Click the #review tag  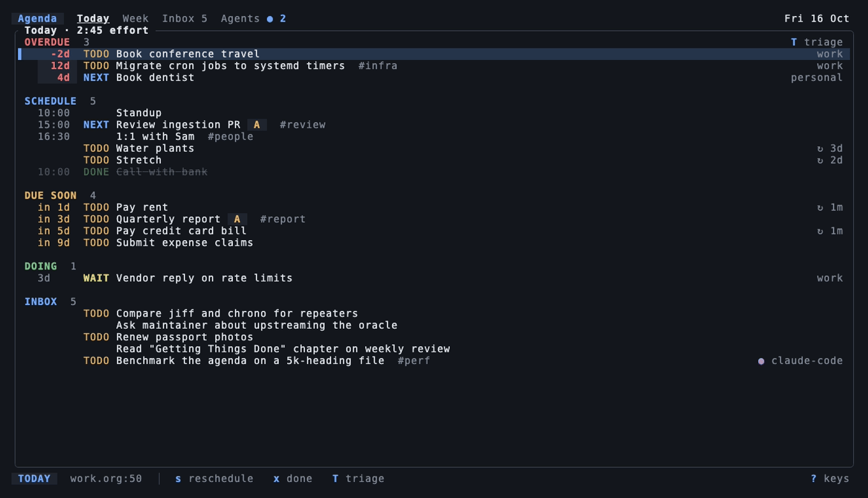(303, 124)
